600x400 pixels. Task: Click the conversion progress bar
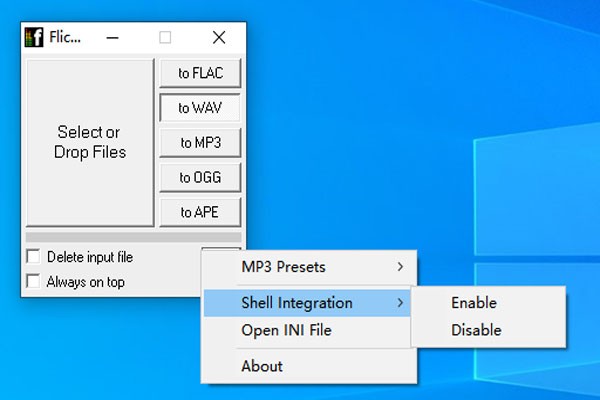tap(134, 237)
